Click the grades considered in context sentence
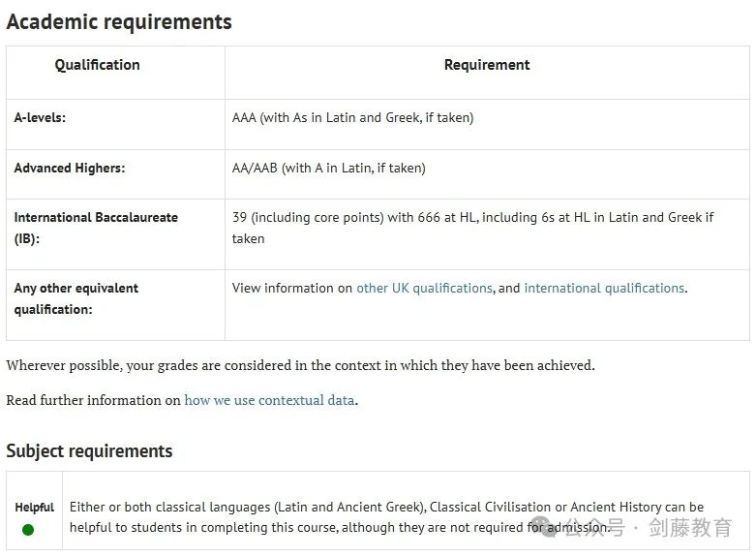The image size is (756, 557). click(x=300, y=365)
